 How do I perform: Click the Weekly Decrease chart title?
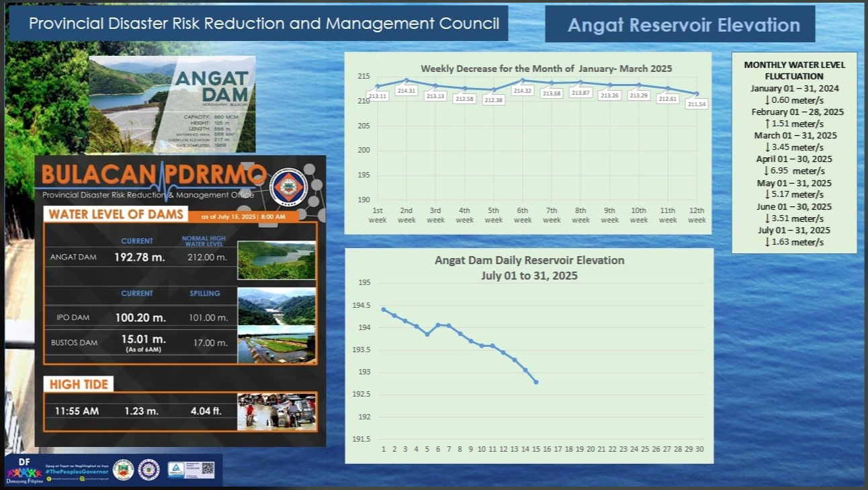pyautogui.click(x=546, y=69)
